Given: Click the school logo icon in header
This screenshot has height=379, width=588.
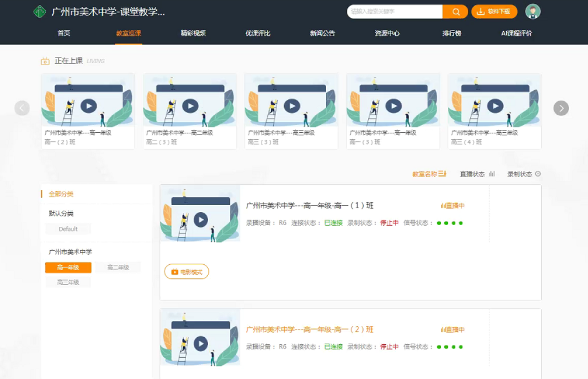Looking at the screenshot, I should 40,11.
